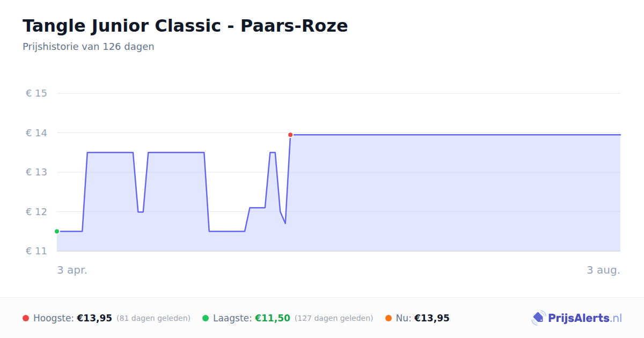Click the € 12 axis label
This screenshot has height=338, width=644.
[x=36, y=212]
